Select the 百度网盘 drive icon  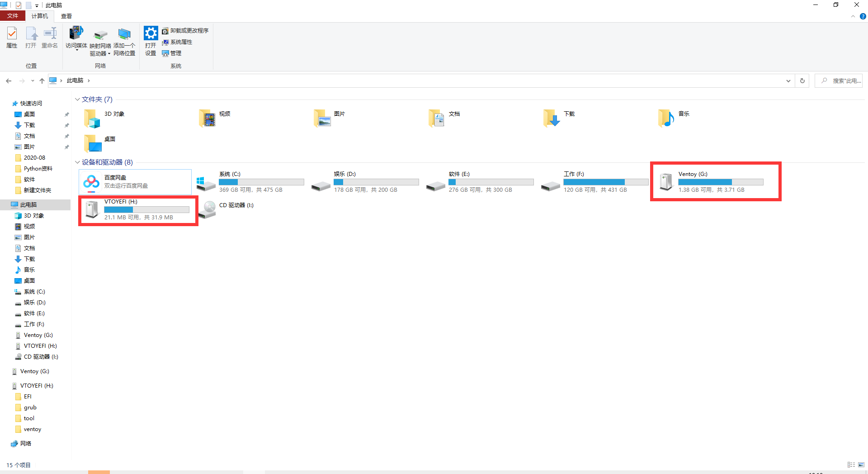(x=92, y=182)
